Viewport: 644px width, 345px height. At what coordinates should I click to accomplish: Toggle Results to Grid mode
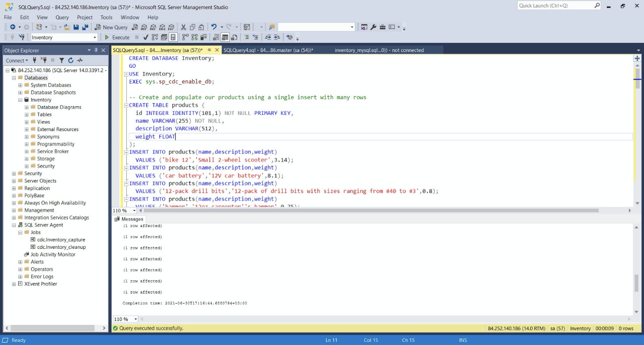coord(225,37)
